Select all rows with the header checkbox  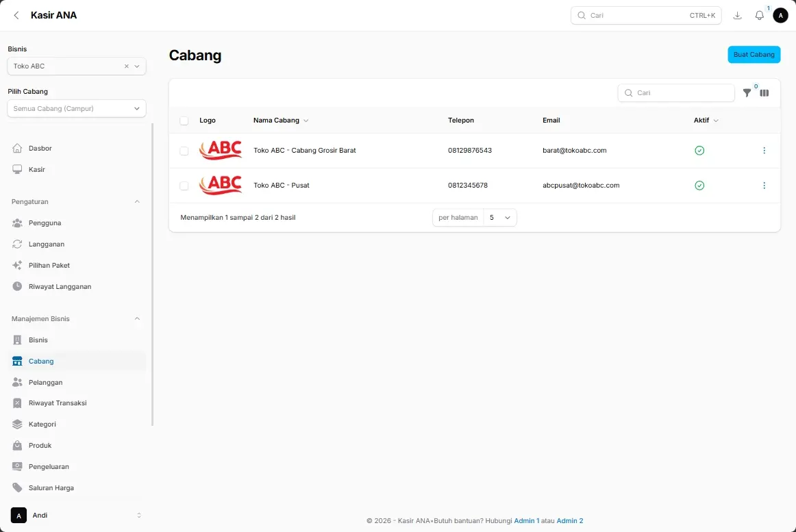(184, 121)
